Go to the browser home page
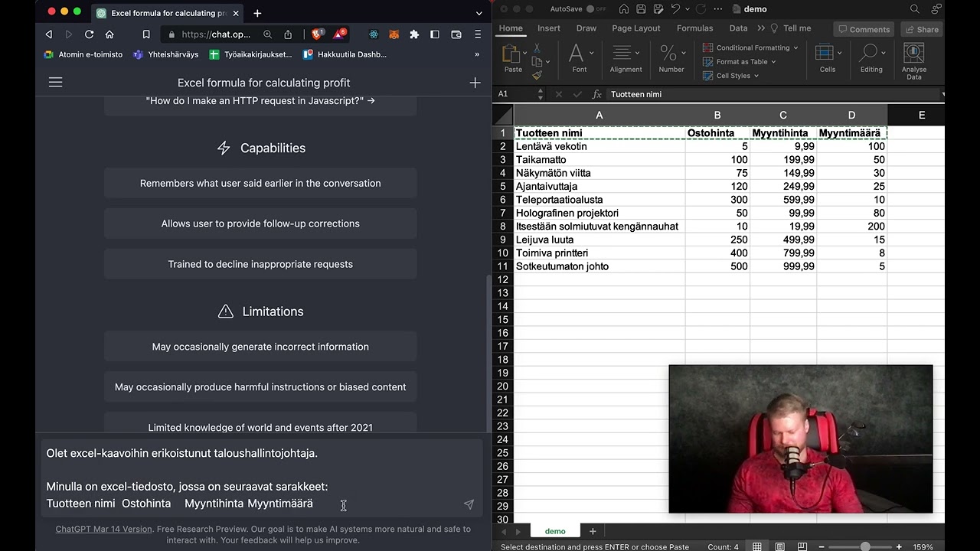The height and width of the screenshot is (551, 980). click(x=109, y=34)
